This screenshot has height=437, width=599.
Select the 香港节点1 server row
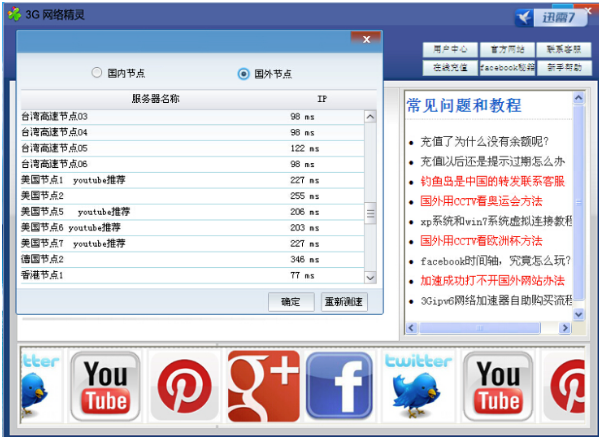tap(193, 275)
